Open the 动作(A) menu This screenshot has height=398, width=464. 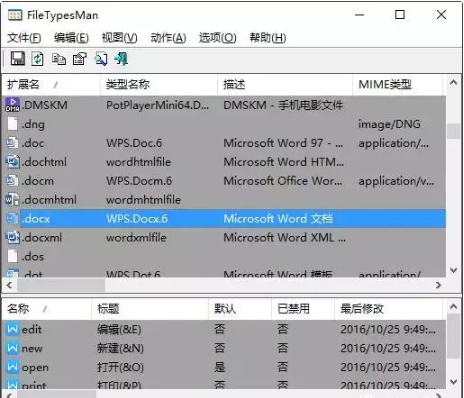[168, 38]
